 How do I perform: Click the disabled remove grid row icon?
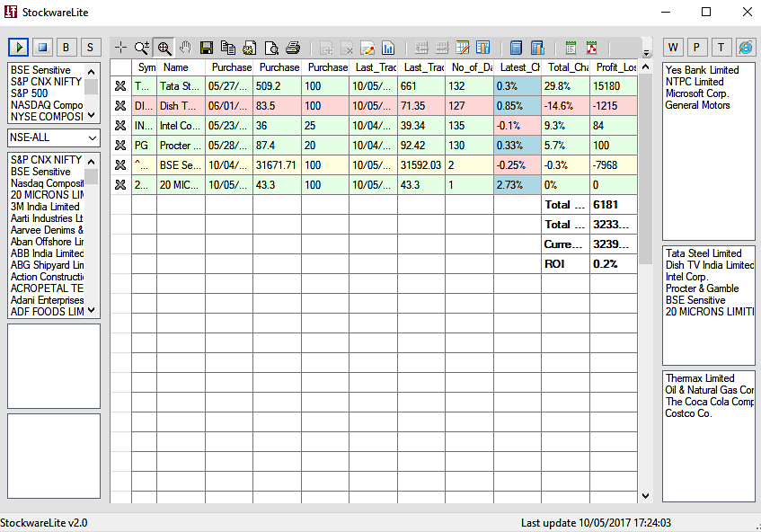coord(442,48)
